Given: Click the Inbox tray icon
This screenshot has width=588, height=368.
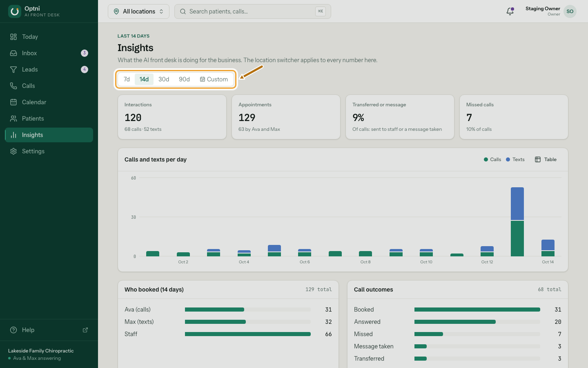Looking at the screenshot, I should 13,53.
